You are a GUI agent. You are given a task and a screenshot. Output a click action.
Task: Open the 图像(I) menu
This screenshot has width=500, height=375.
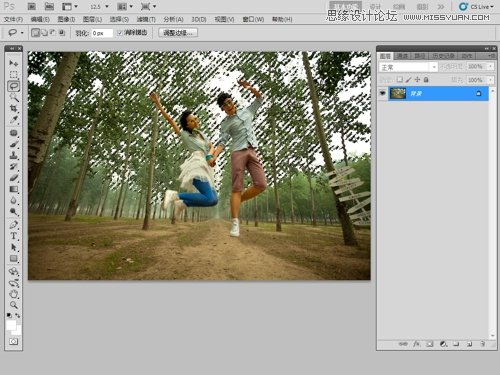pos(66,19)
